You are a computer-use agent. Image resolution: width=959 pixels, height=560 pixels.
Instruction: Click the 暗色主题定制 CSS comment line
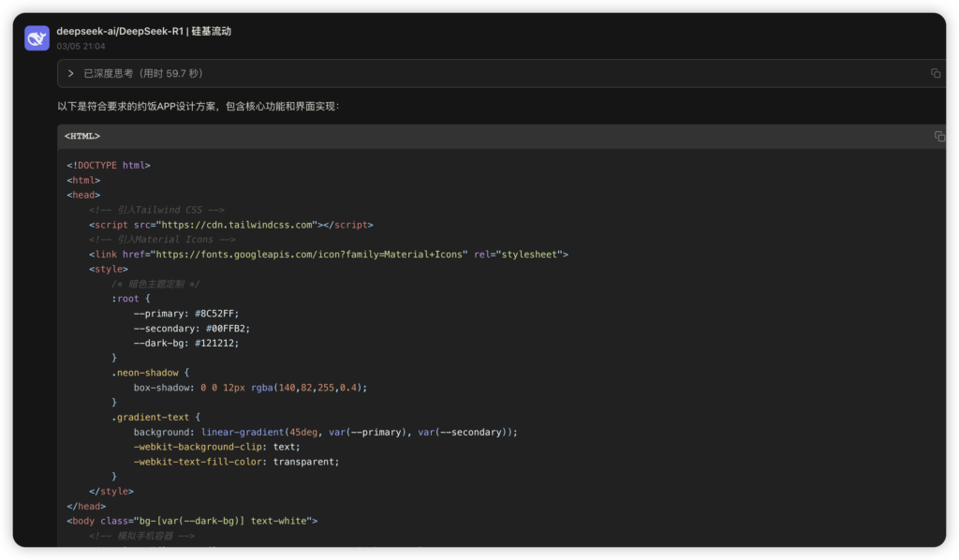[155, 285]
